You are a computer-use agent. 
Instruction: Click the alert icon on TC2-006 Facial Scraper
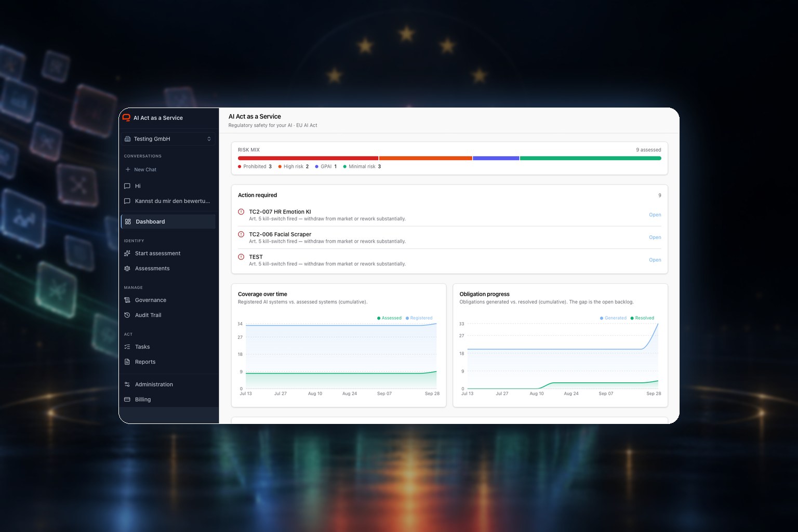pos(241,234)
